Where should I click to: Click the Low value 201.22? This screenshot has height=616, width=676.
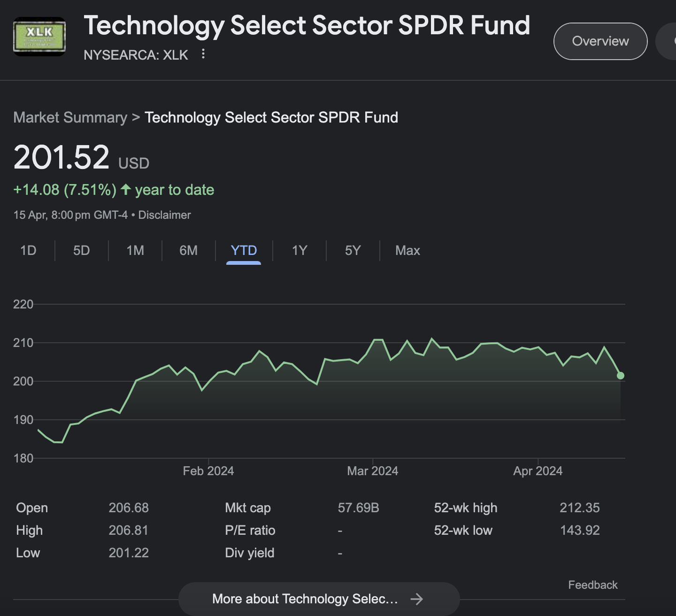[x=129, y=553]
